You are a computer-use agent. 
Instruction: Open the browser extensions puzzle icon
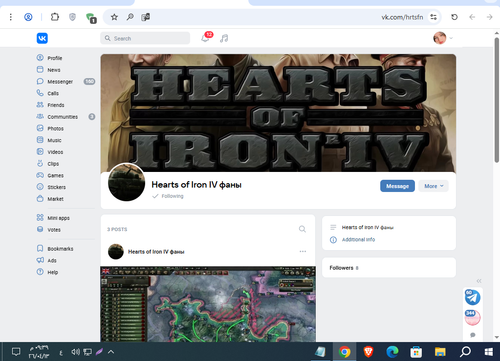tap(55, 17)
